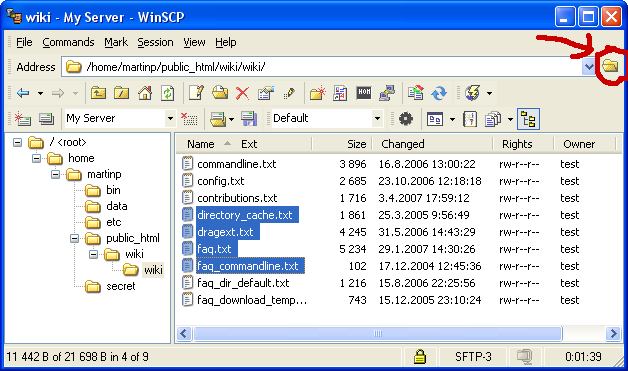Go to the root directory icon

point(121,93)
